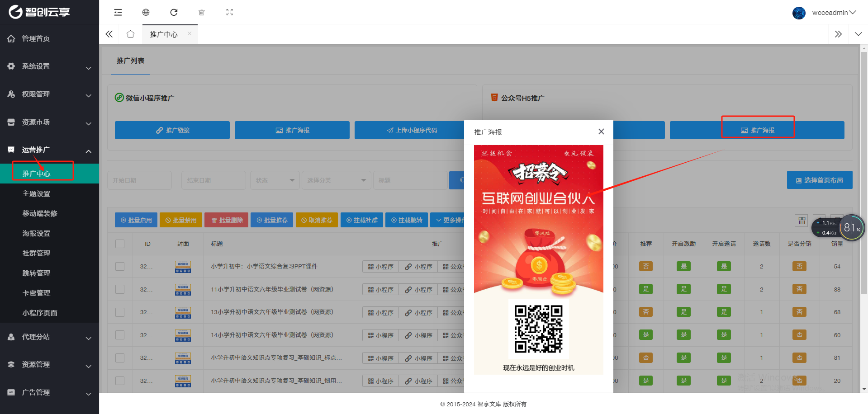
Task: Click the 批量禁用 button
Action: (181, 220)
